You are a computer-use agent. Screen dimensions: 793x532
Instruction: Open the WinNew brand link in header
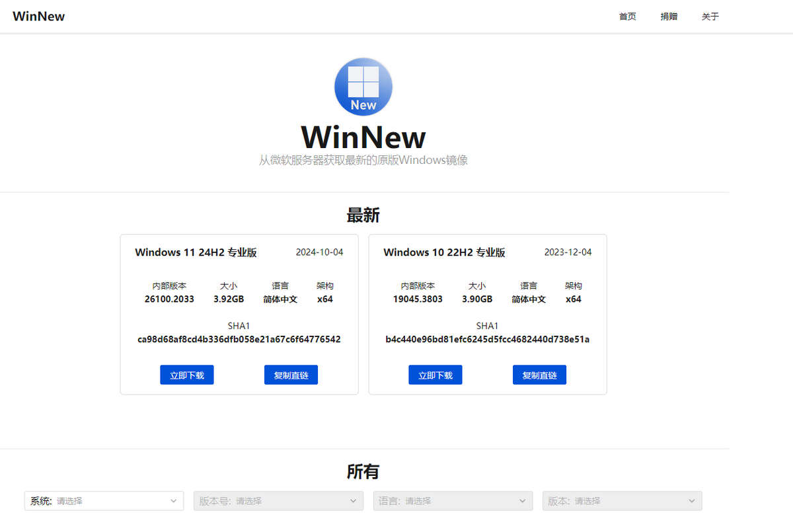38,17
